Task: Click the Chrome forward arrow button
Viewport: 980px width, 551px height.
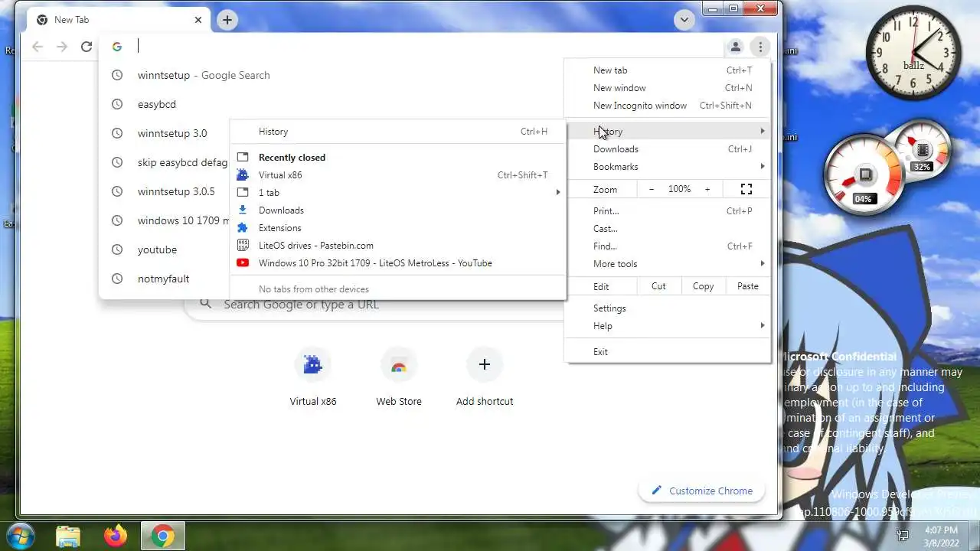Action: (x=62, y=47)
